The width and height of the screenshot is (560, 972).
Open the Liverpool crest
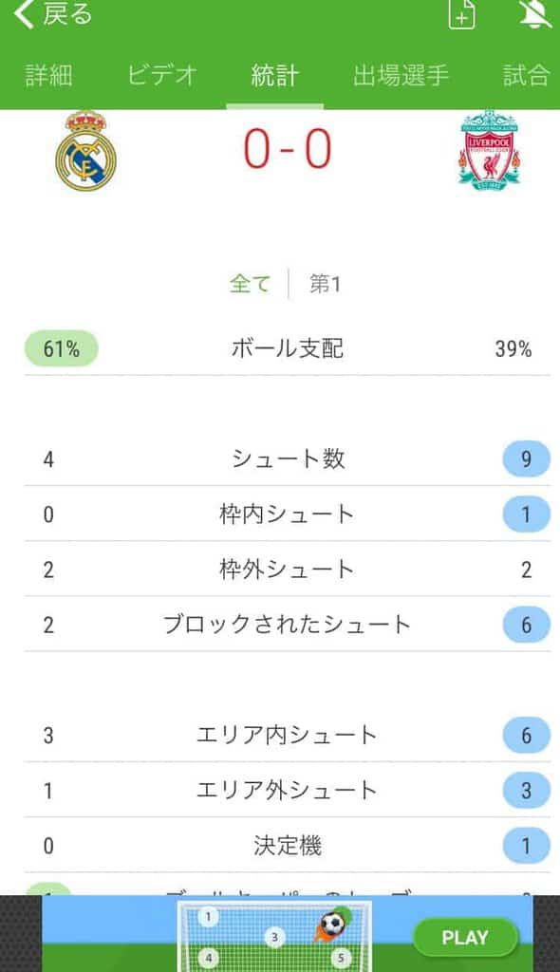(x=490, y=151)
